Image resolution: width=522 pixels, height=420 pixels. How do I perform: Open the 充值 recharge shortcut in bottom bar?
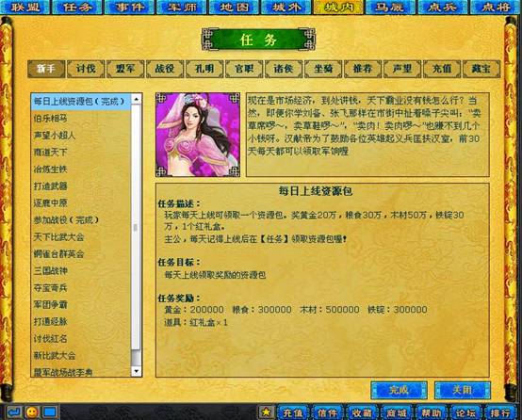pyautogui.click(x=293, y=412)
